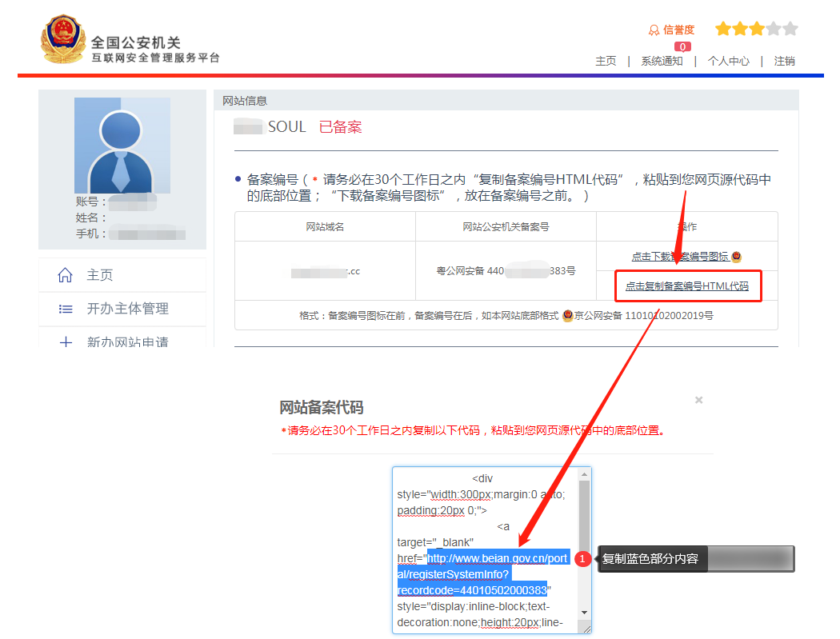Click the home icon in sidebar
The image size is (840, 639).
[66, 275]
